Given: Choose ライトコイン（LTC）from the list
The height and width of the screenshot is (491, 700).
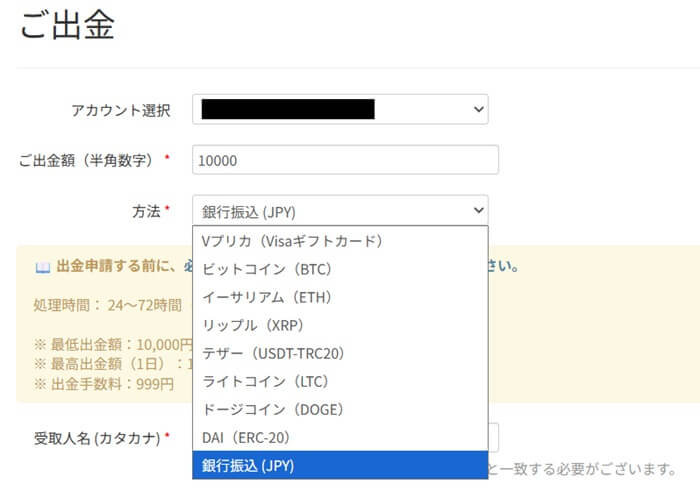Looking at the screenshot, I should point(340,382).
